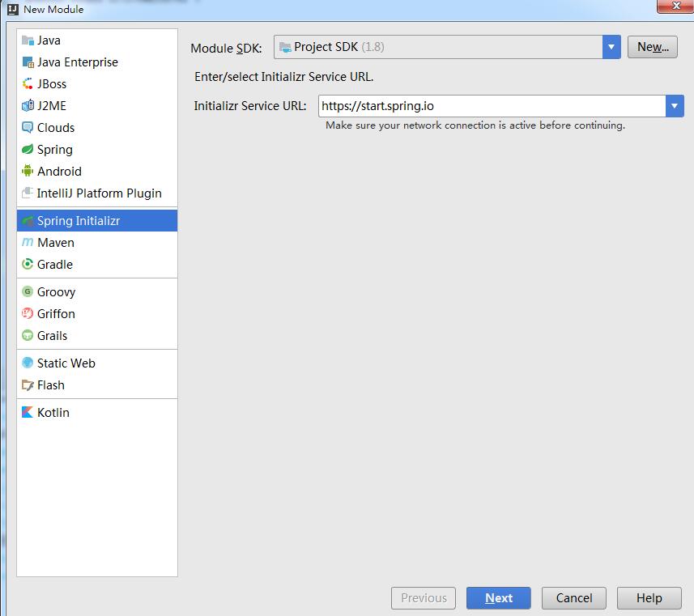Click the New... SDK button
Screen dimensions: 694x616
pos(653,47)
